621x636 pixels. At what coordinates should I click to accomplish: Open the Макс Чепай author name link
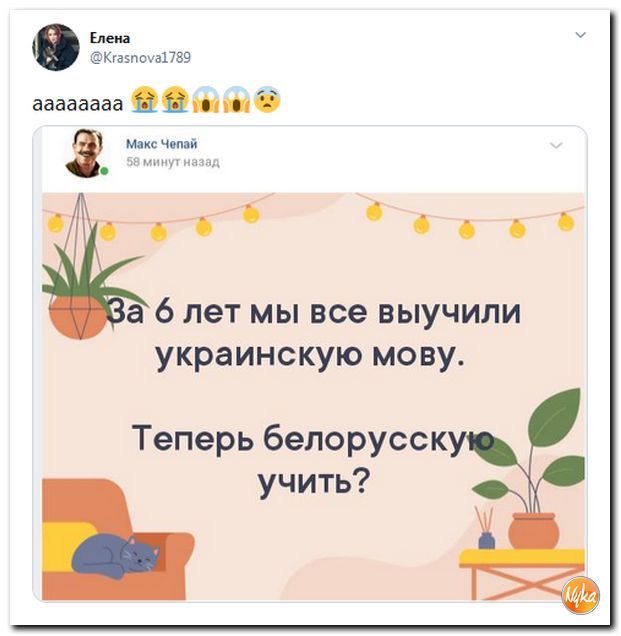pyautogui.click(x=161, y=144)
